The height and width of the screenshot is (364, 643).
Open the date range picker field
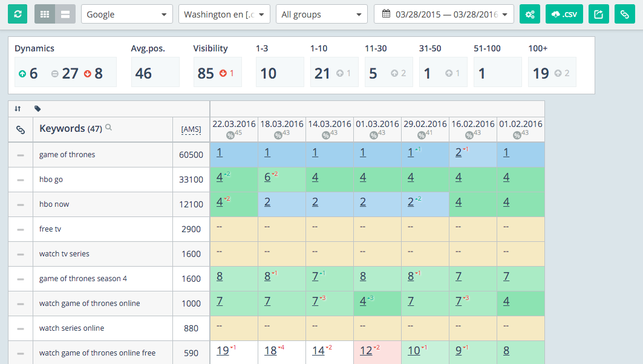point(443,14)
